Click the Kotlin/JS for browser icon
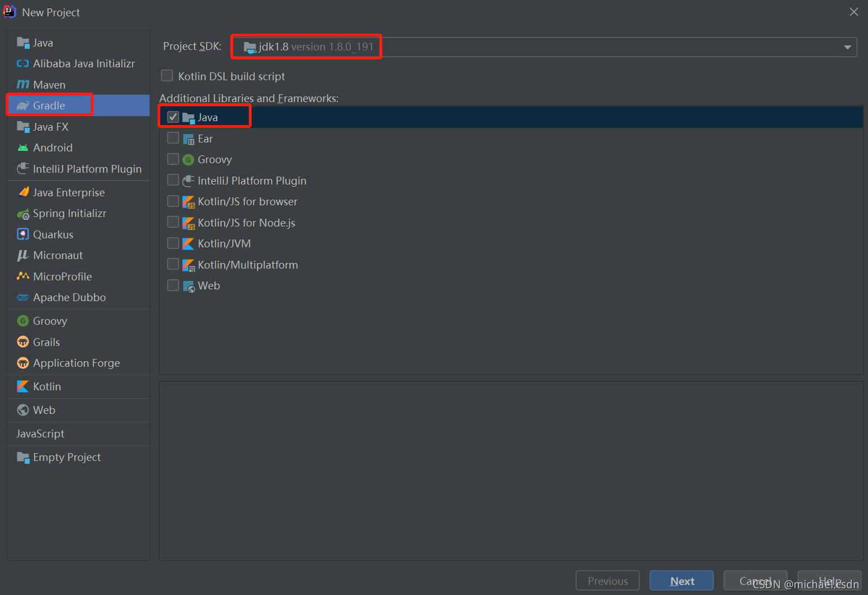Viewport: 868px width, 595px height. click(x=189, y=202)
